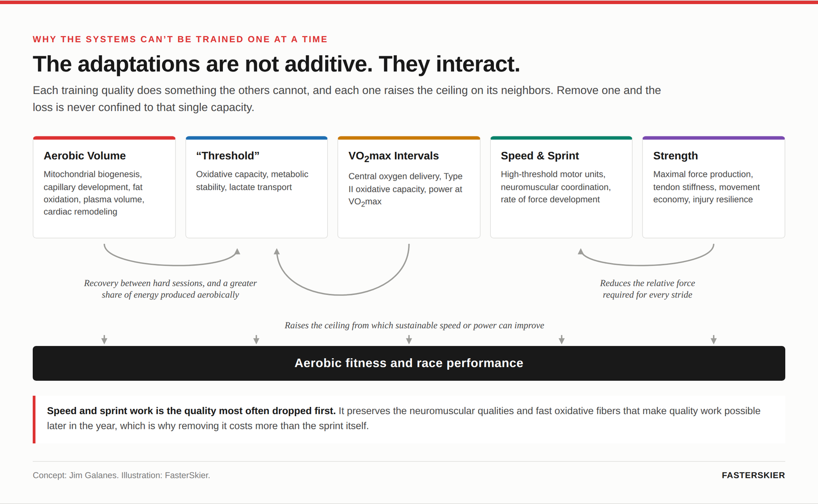
Task: Click the down arrow below Speed & Sprint
Action: pos(561,339)
